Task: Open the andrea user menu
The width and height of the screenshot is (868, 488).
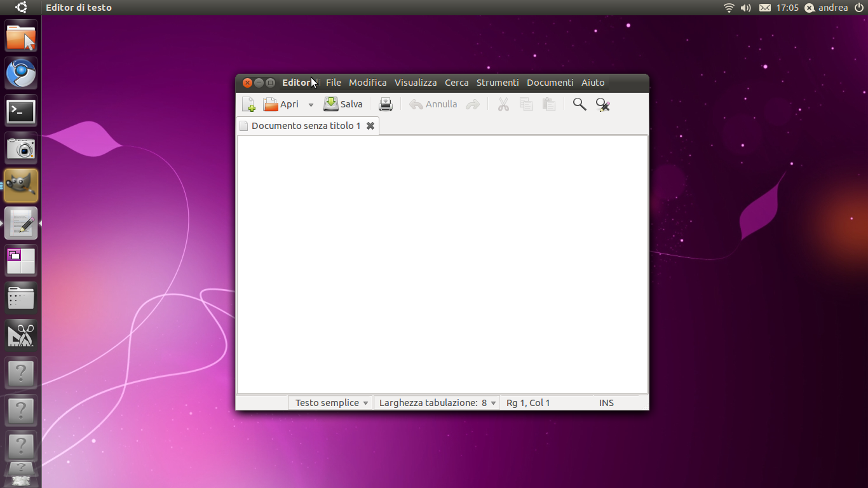Action: (x=826, y=8)
